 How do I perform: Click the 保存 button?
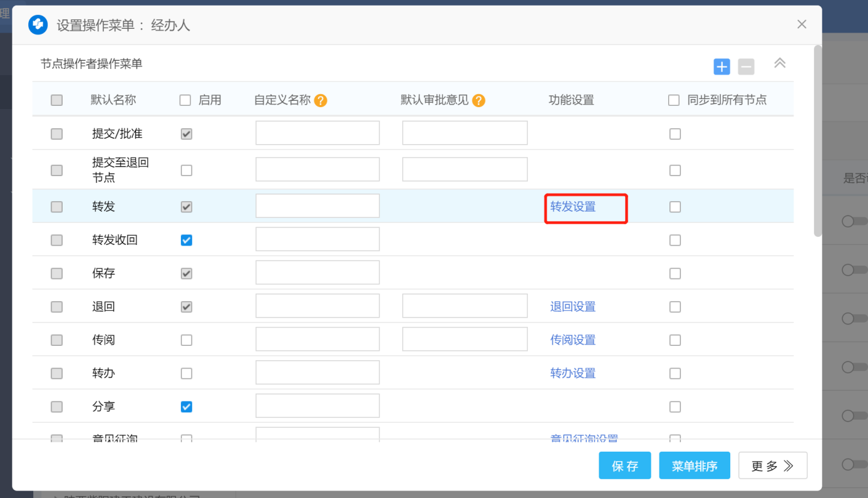[624, 465]
